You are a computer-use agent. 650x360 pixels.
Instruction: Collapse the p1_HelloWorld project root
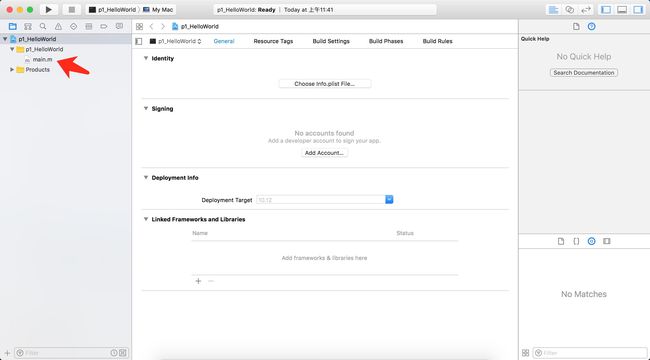pos(5,39)
